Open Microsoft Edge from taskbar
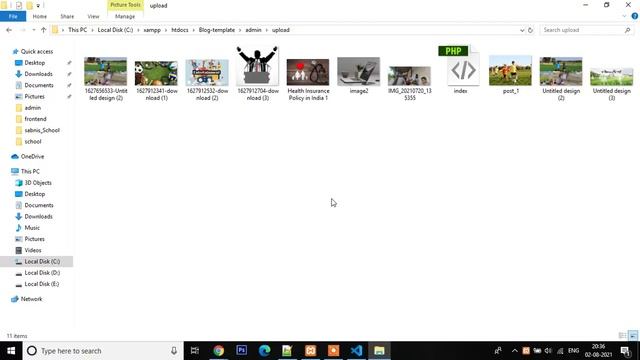Viewport: 640px width, 360px height. [x=264, y=351]
